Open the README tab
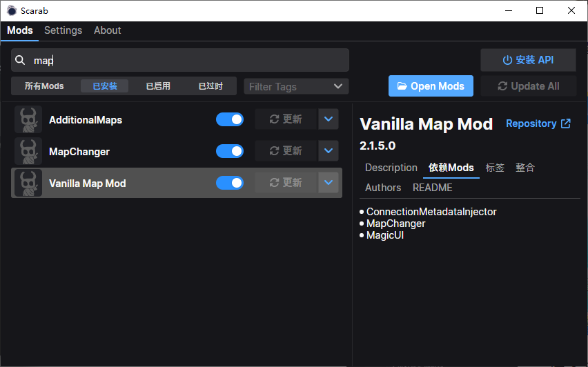Screen dimensions: 588x367 (432, 187)
